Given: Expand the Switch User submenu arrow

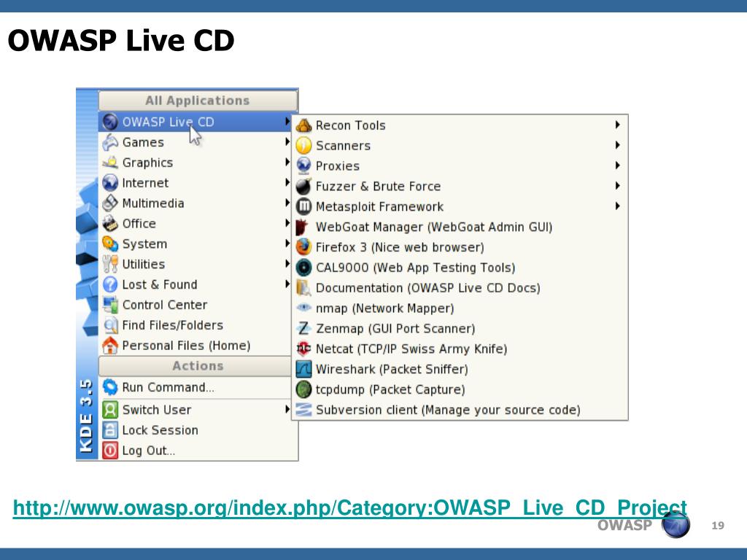Looking at the screenshot, I should click(287, 409).
